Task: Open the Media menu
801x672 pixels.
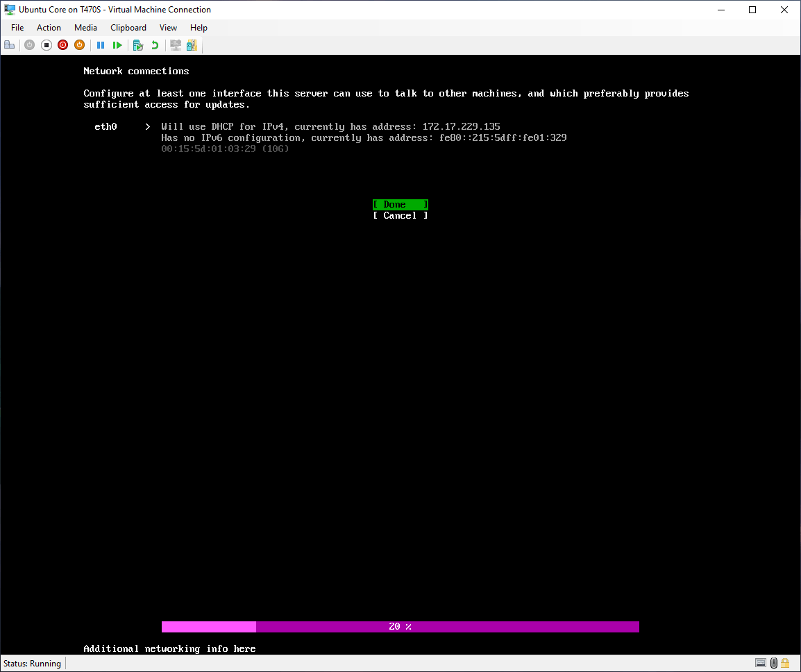Action: point(85,28)
